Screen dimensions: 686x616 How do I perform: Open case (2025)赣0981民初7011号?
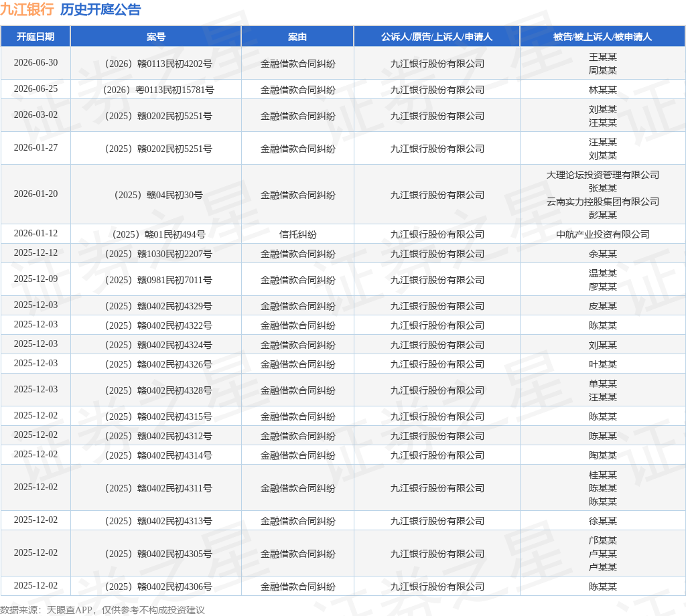[158, 281]
